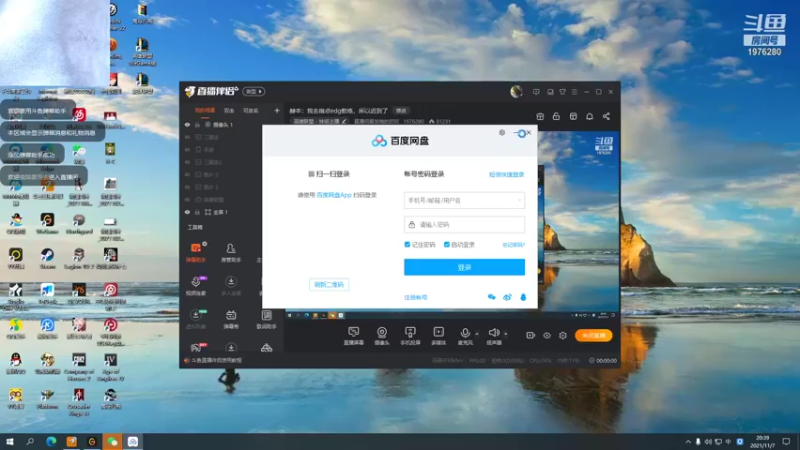Open the 视频连麦 tool icon
The height and width of the screenshot is (450, 800).
196,286
